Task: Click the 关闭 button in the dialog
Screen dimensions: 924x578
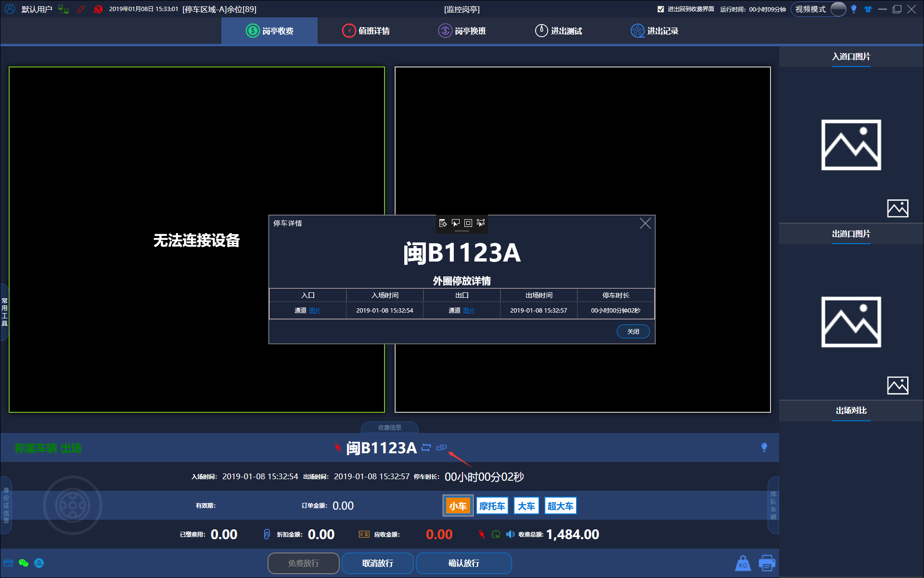Action: click(633, 332)
